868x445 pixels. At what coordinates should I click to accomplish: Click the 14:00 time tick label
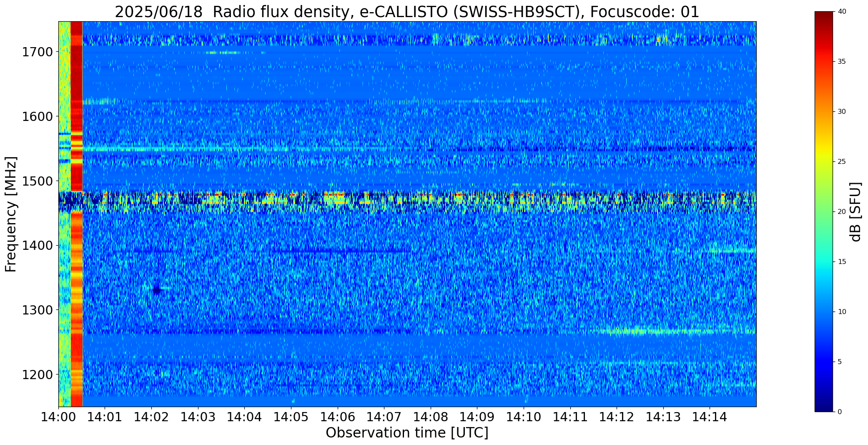(58, 417)
